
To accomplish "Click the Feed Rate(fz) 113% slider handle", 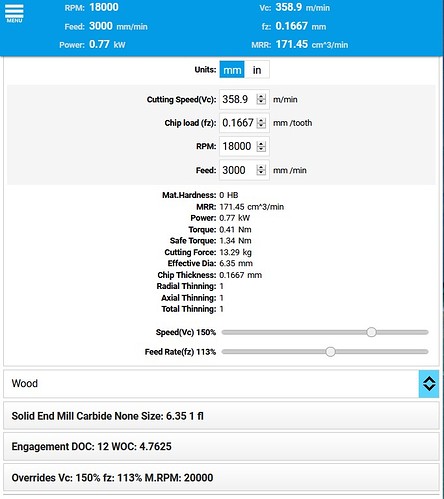I will [330, 352].
